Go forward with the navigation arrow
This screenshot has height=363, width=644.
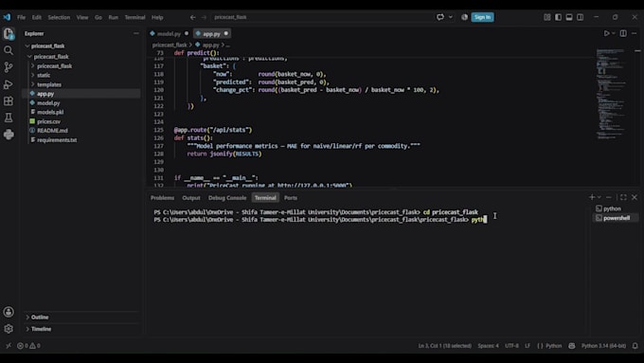click(x=205, y=17)
